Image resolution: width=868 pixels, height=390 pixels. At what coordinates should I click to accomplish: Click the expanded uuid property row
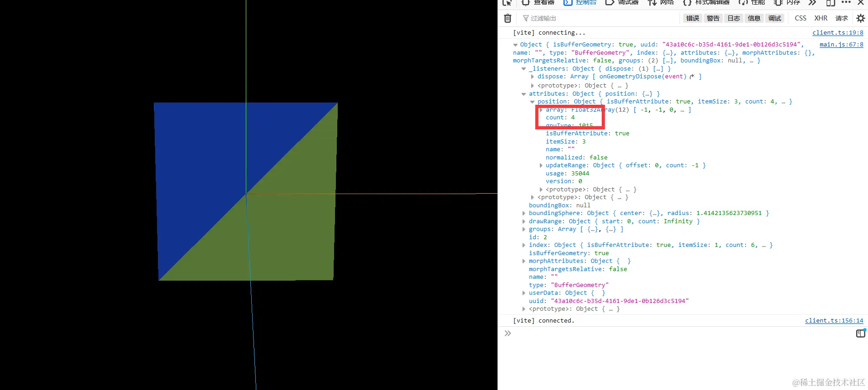[x=609, y=301]
